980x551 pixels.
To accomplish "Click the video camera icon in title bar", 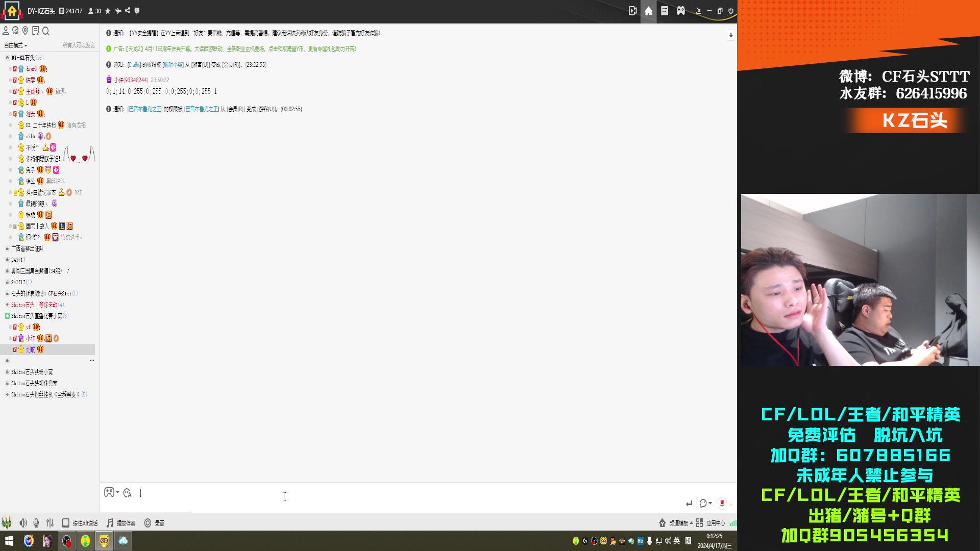I will [632, 11].
